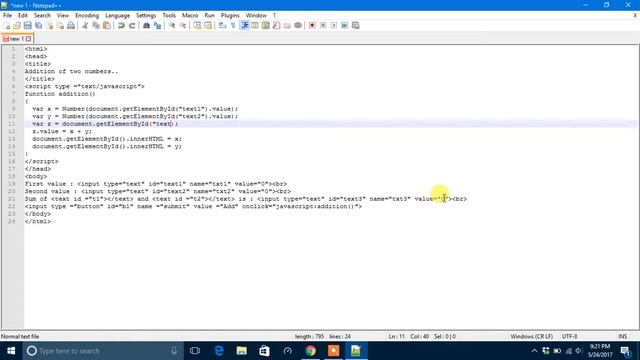Screen dimensions: 640x360
Task: Show the Function List panel
Action: coord(276,25)
